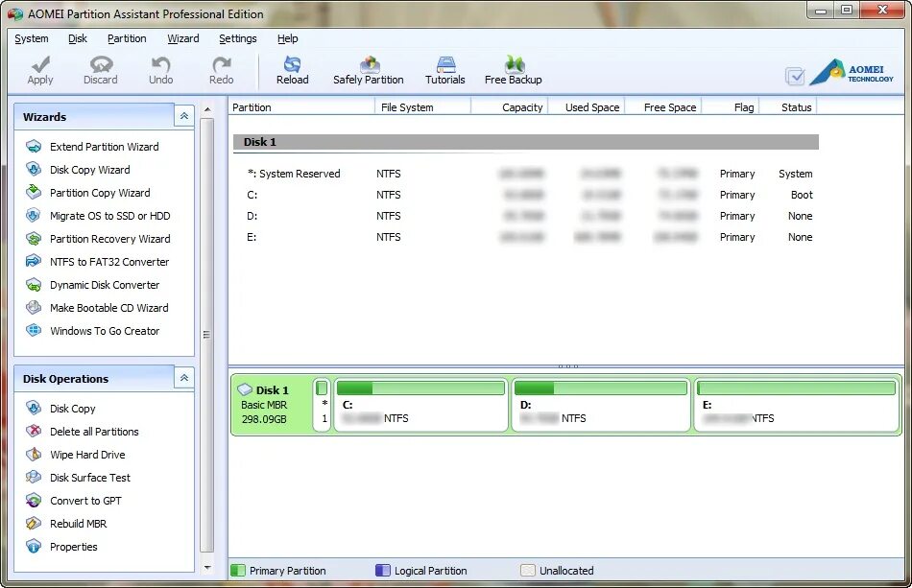The image size is (912, 588).
Task: Click the Disk Copy operation icon
Action: click(34, 409)
